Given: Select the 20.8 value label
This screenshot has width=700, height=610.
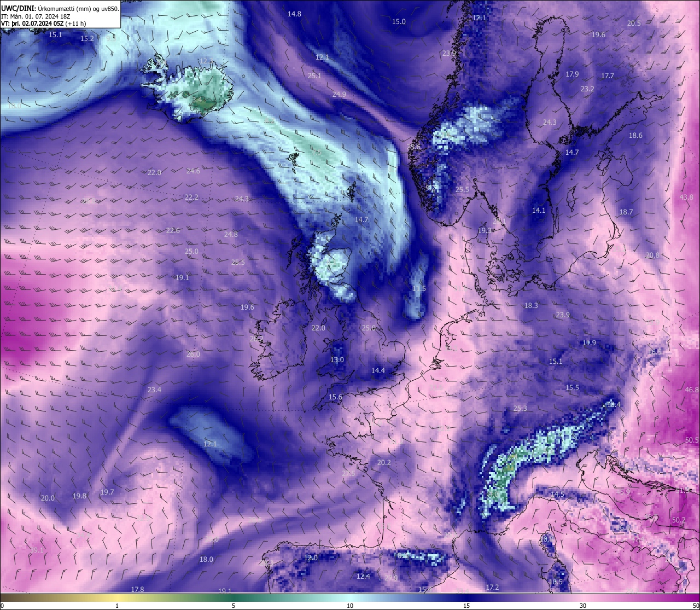Looking at the screenshot, I should coord(652,255).
